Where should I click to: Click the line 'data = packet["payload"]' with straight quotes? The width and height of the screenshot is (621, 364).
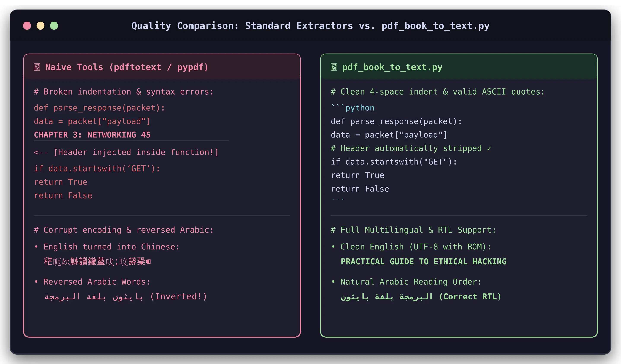click(389, 135)
